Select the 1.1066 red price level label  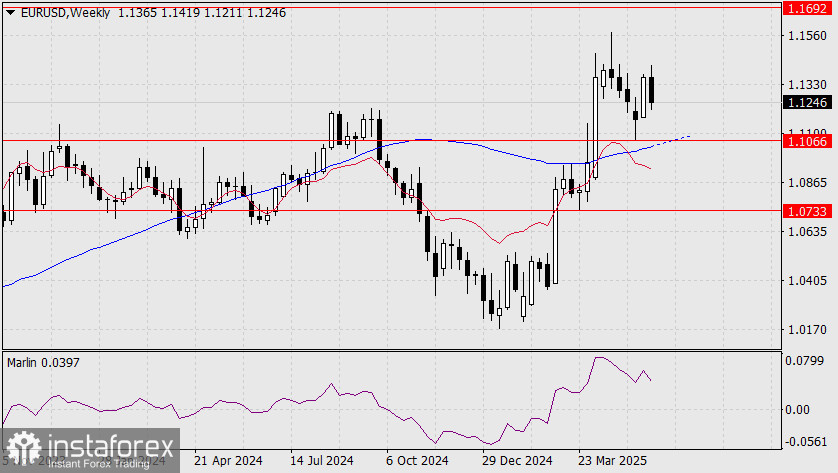tap(808, 141)
